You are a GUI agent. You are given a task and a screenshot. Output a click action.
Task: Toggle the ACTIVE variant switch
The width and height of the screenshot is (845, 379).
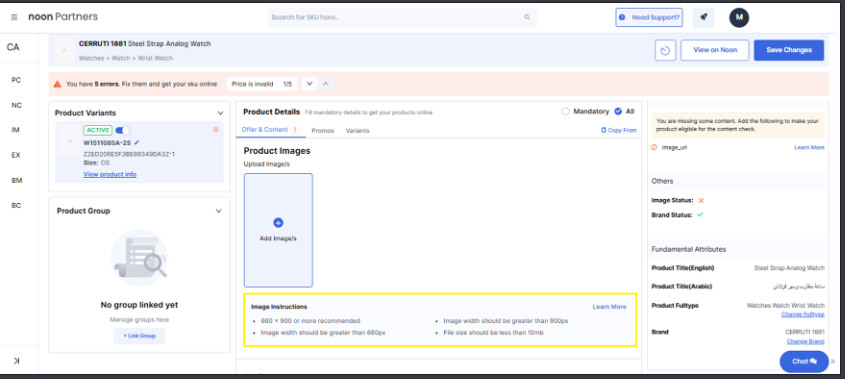point(122,130)
